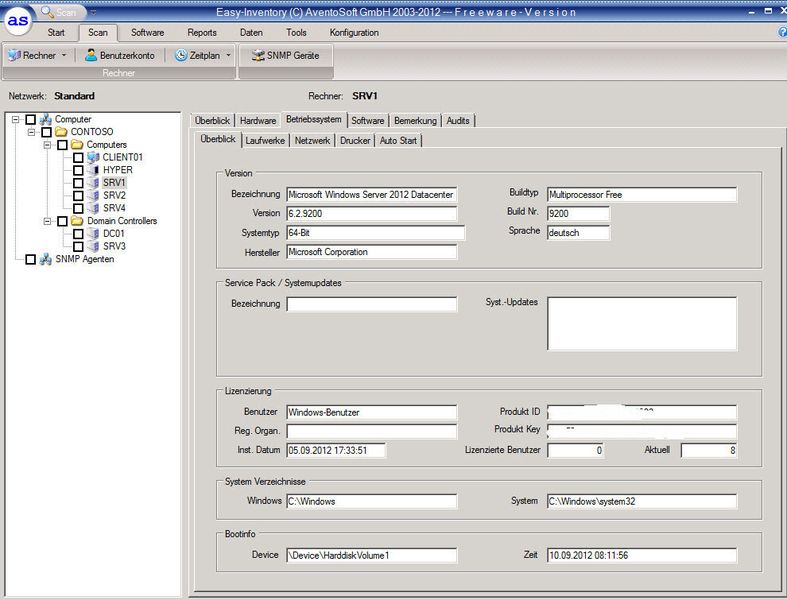
Task: Click the SNMP Agenten network icon
Action: pyautogui.click(x=46, y=259)
